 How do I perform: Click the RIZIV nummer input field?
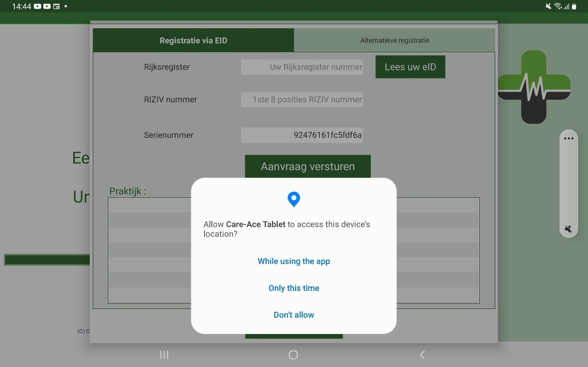pos(302,99)
